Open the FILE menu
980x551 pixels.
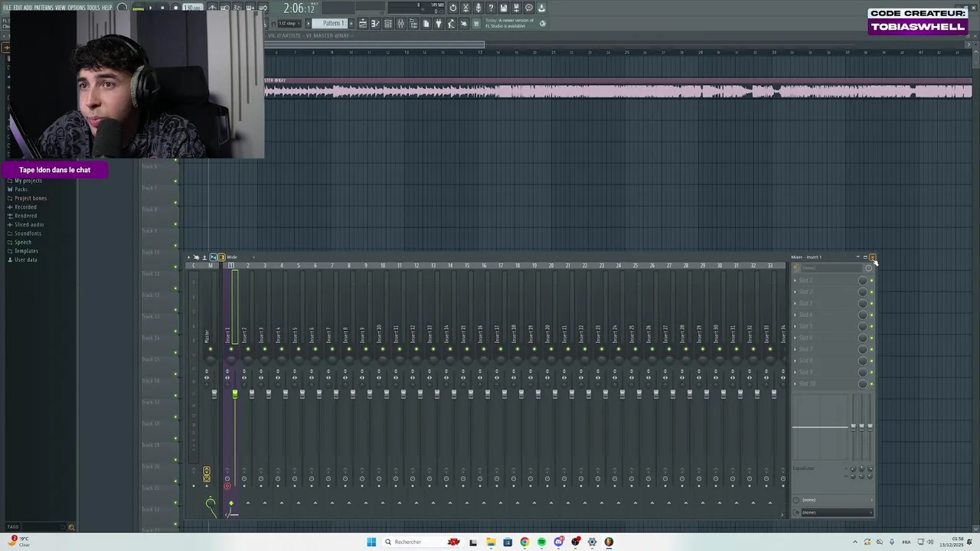click(7, 8)
